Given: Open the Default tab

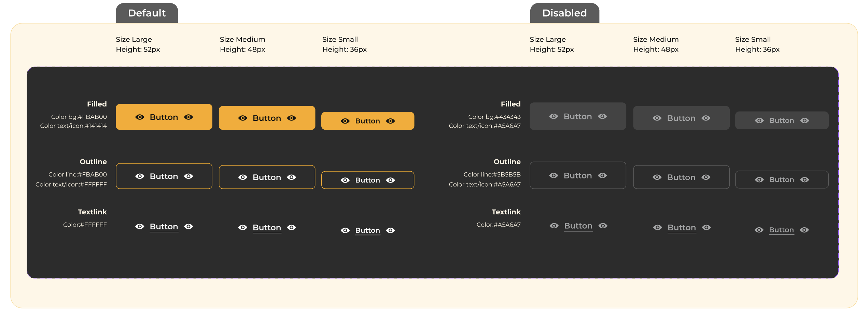Looking at the screenshot, I should pyautogui.click(x=147, y=13).
